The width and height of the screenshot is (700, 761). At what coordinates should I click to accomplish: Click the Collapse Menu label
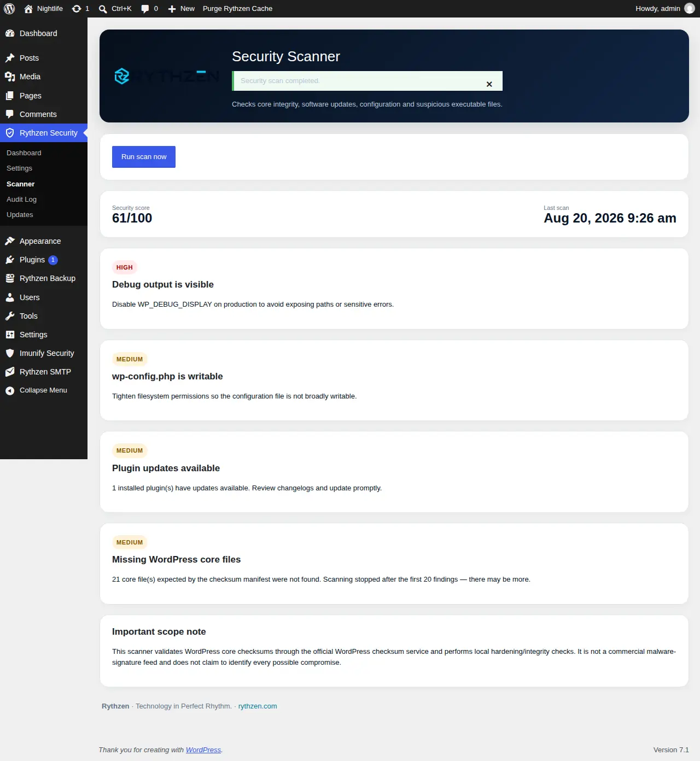tap(43, 390)
